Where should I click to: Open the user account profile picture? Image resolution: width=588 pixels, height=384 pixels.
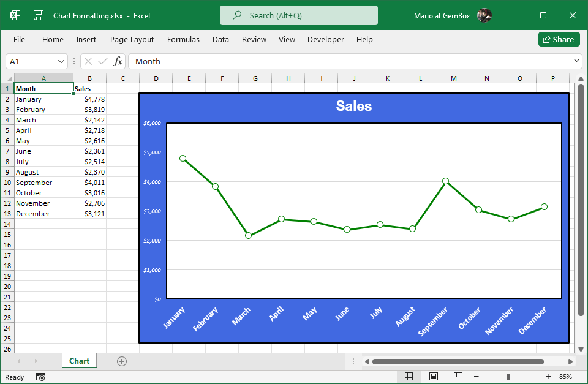484,15
